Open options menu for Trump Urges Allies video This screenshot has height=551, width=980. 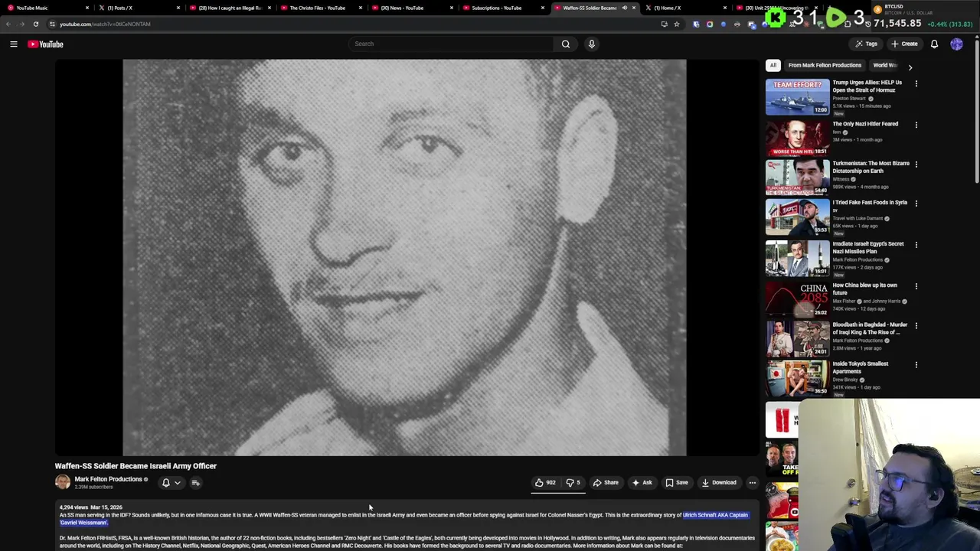coord(916,83)
